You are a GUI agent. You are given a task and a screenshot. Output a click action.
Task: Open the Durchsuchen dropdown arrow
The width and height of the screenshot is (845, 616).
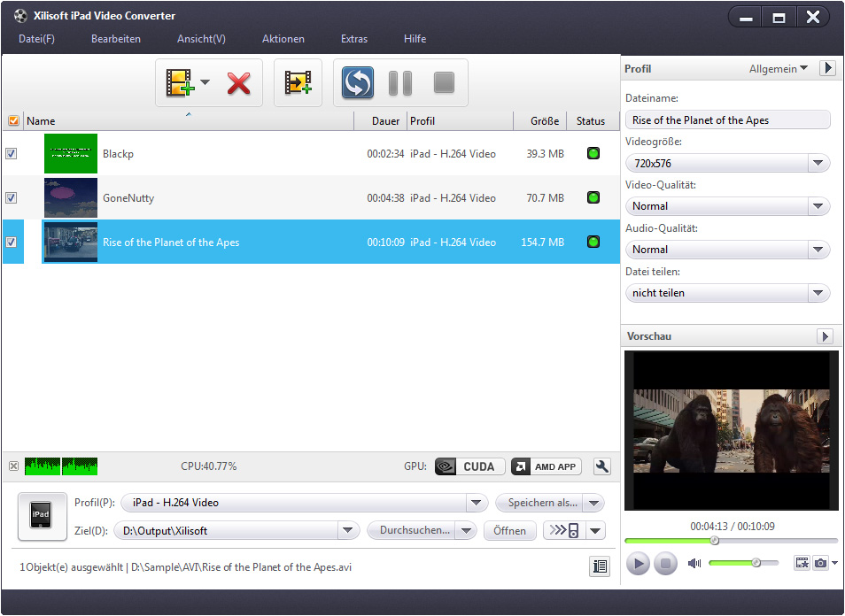[x=466, y=530]
